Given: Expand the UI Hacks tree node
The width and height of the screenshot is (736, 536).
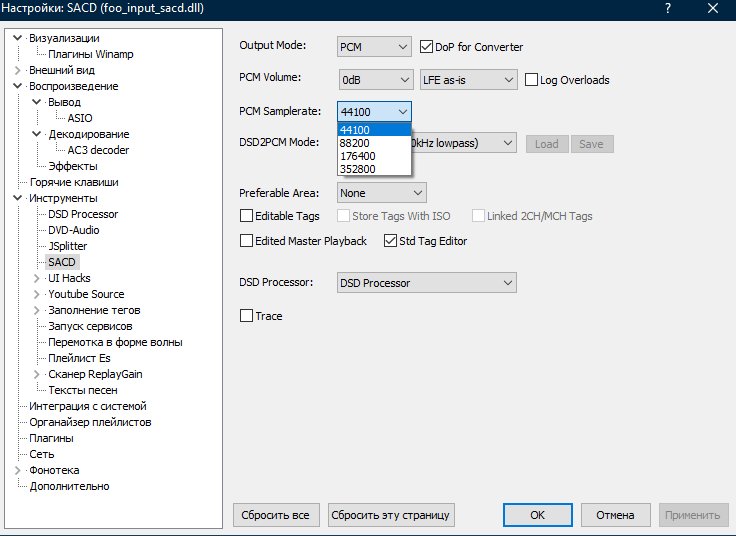Looking at the screenshot, I should coord(38,278).
